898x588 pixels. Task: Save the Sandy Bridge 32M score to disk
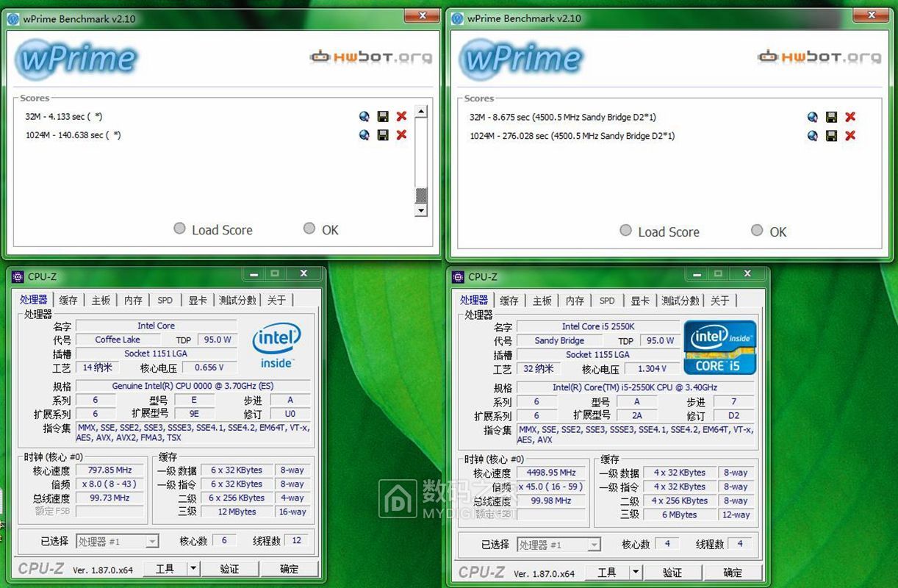point(831,117)
